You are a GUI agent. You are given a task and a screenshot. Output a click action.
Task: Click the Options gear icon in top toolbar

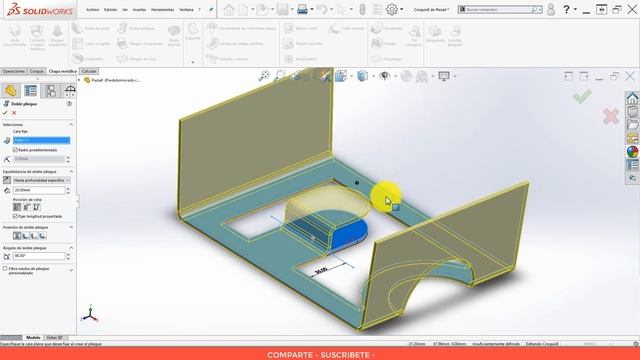pyautogui.click(x=392, y=9)
